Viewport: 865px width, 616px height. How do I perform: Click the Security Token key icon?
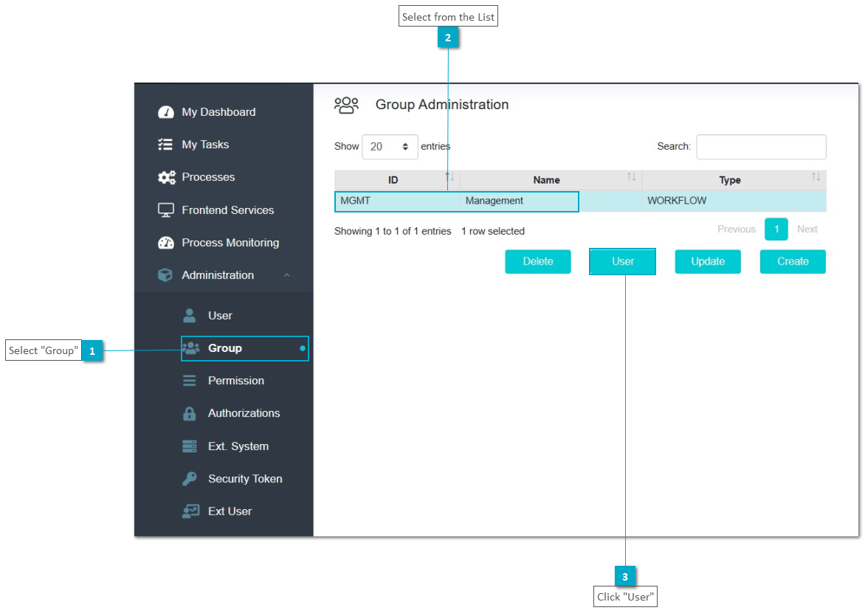[189, 479]
